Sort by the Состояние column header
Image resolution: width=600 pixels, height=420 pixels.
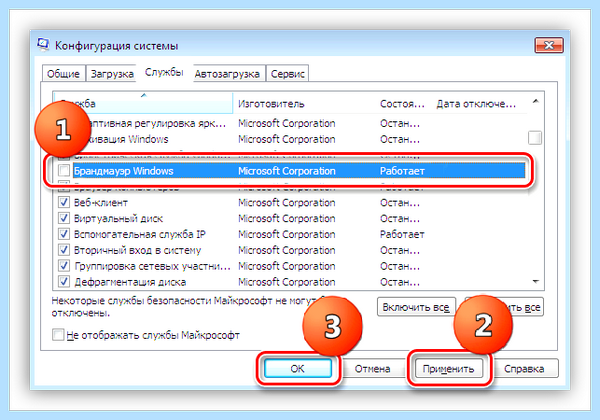[x=403, y=104]
